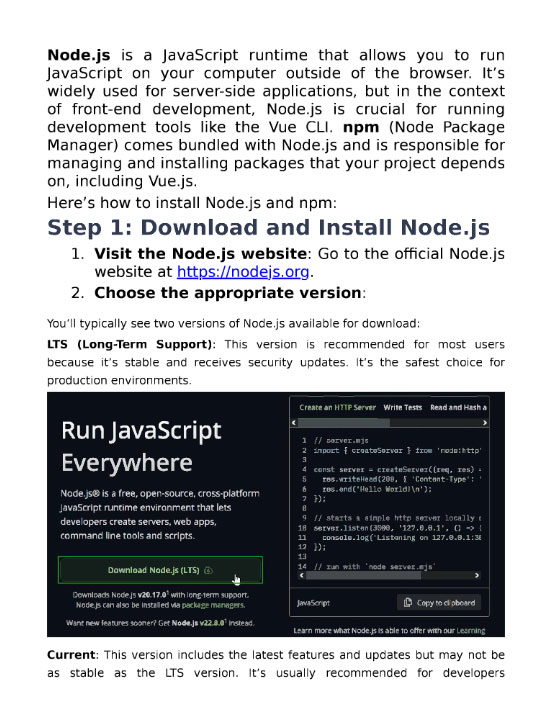The width and height of the screenshot is (555, 726).
Task: Open the Learning link below the code box
Action: pyautogui.click(x=471, y=631)
